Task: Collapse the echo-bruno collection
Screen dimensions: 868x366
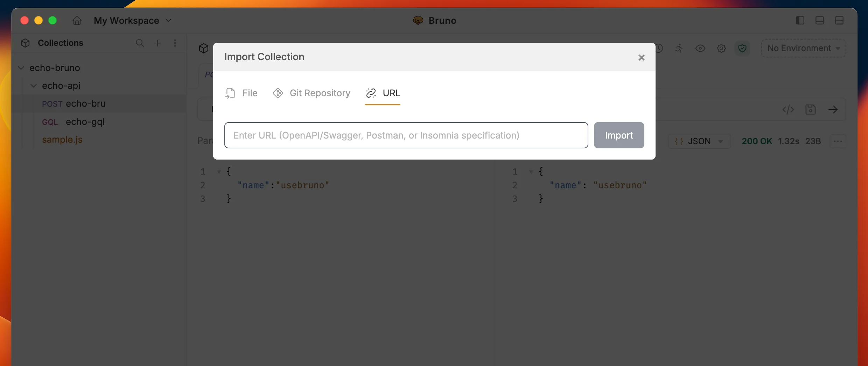Action: pyautogui.click(x=21, y=68)
